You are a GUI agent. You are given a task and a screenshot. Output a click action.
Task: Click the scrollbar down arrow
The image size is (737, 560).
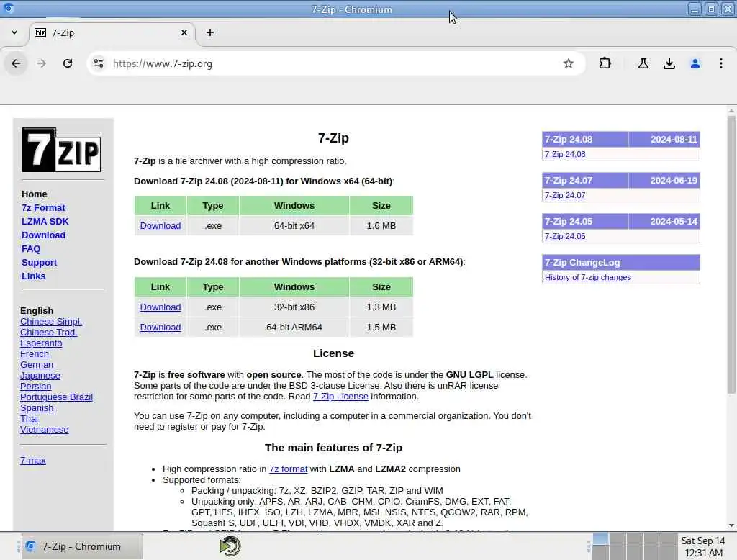[x=731, y=525]
